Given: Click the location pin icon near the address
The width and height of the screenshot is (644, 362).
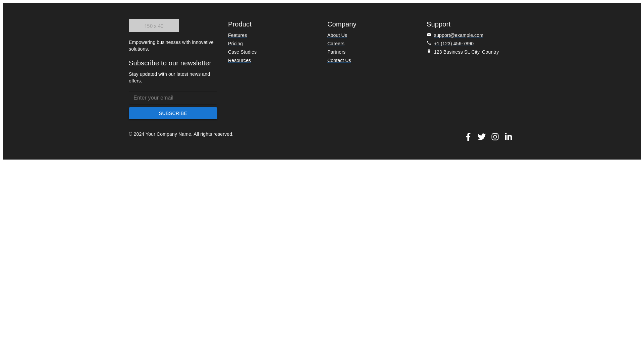Looking at the screenshot, I should pyautogui.click(x=429, y=51).
